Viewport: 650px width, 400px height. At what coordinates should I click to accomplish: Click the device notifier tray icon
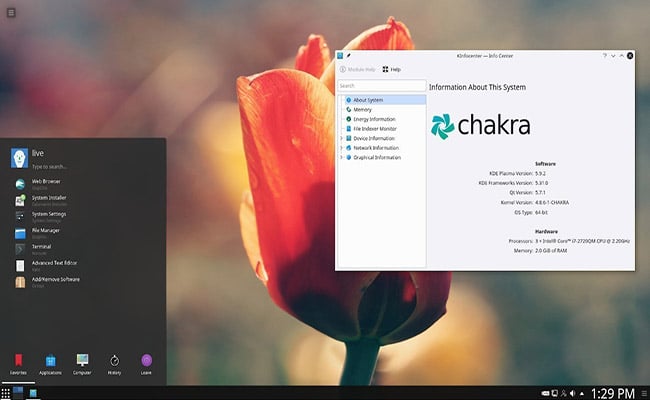coord(554,393)
